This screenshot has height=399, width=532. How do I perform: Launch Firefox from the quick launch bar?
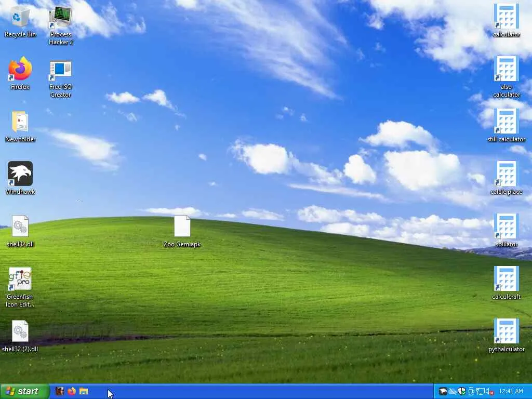pyautogui.click(x=72, y=391)
